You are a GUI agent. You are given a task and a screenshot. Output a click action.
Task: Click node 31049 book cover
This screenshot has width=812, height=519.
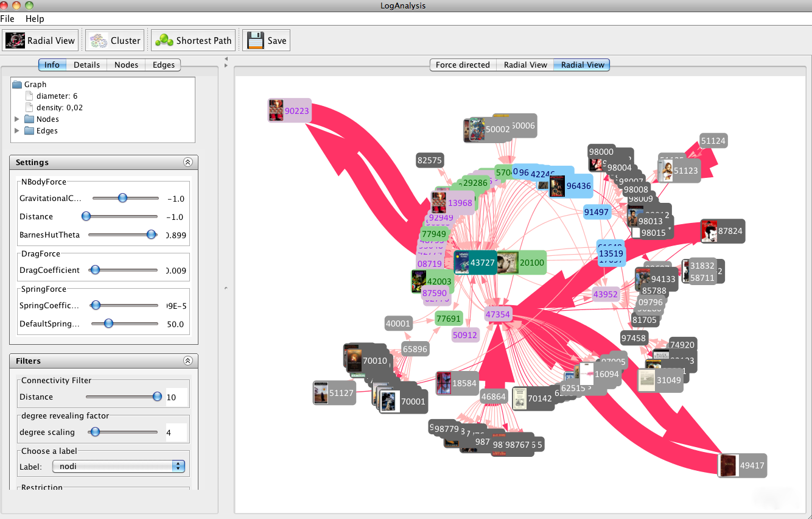point(646,380)
